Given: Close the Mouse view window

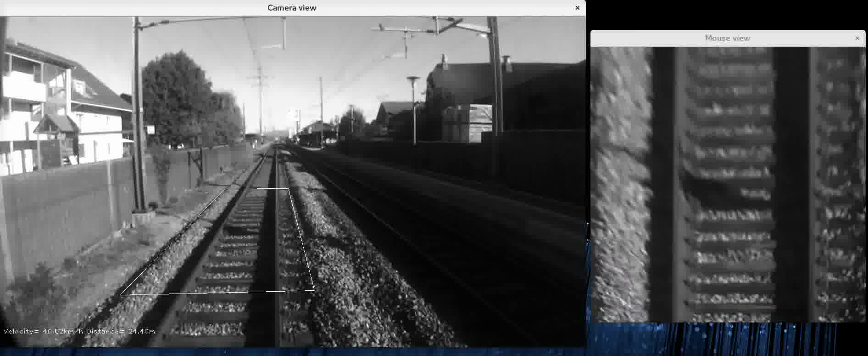Looking at the screenshot, I should [857, 38].
